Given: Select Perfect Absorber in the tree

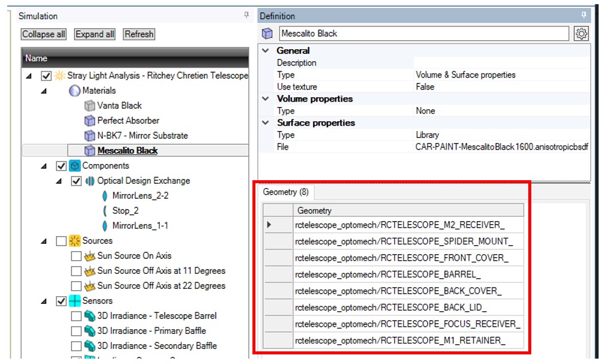Looking at the screenshot, I should [128, 121].
